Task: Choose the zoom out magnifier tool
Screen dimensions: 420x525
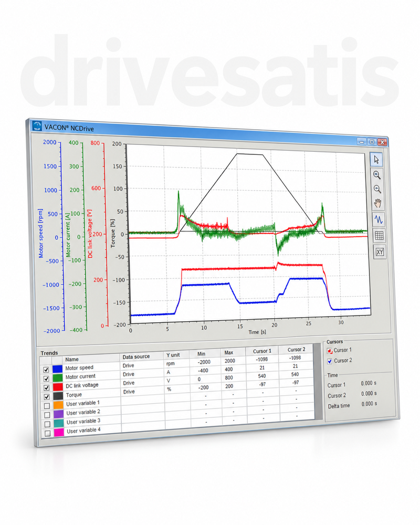Action: [x=377, y=189]
